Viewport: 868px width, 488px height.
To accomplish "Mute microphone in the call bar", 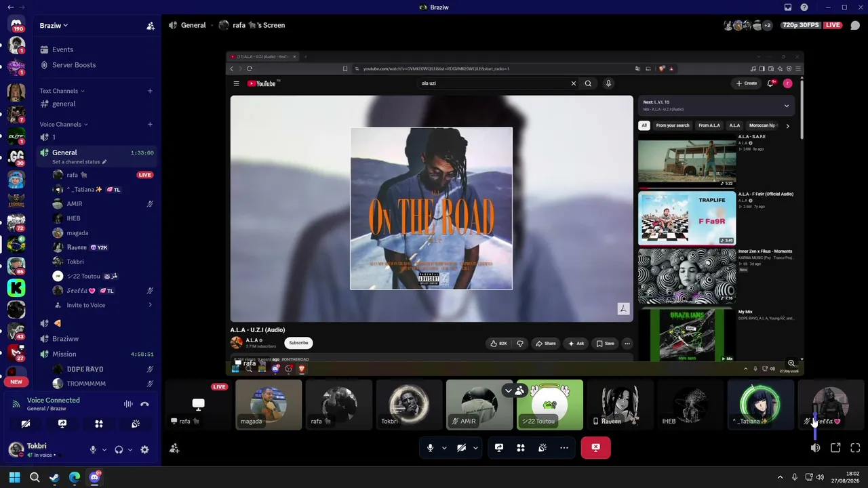I will click(x=430, y=447).
